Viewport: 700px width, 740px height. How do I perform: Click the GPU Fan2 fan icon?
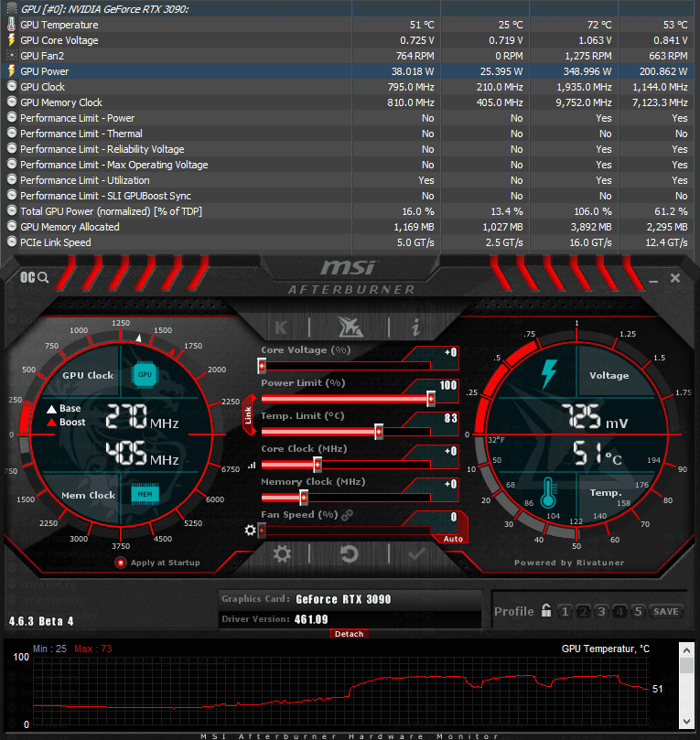pyautogui.click(x=12, y=56)
